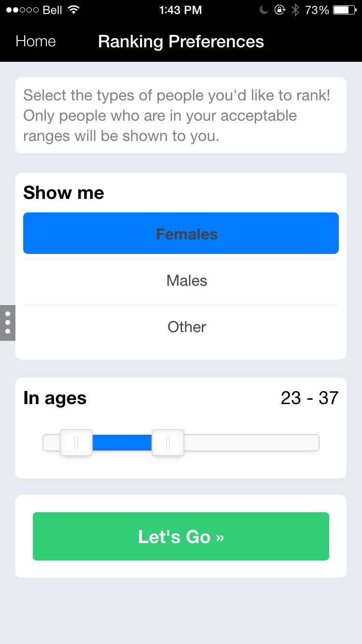362x644 pixels.
Task: Select the Other gender option
Action: [186, 327]
